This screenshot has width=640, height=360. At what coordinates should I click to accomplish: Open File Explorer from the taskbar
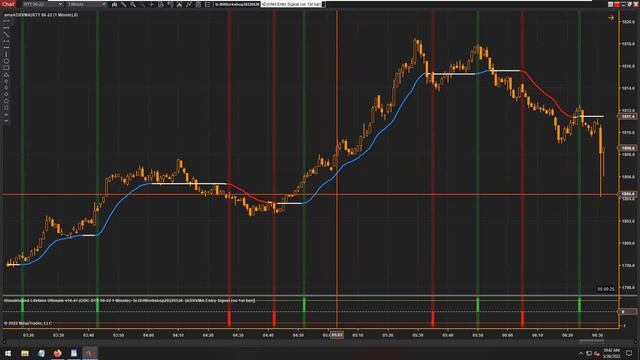click(x=25, y=353)
